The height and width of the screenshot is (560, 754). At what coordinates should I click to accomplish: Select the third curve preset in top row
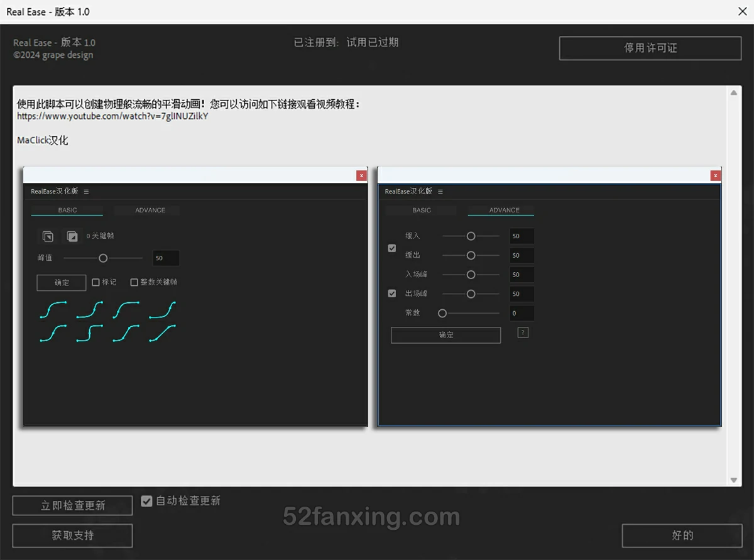click(x=126, y=309)
